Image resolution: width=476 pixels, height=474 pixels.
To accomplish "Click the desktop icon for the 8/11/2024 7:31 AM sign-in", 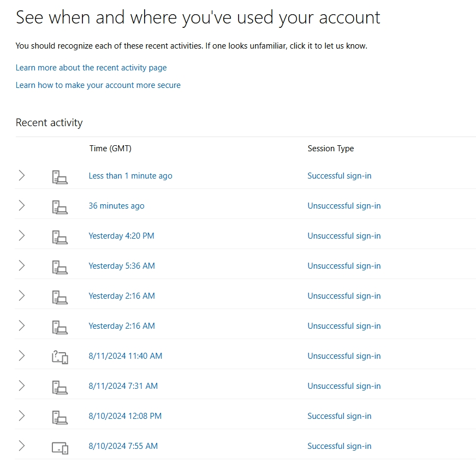I will coord(60,386).
